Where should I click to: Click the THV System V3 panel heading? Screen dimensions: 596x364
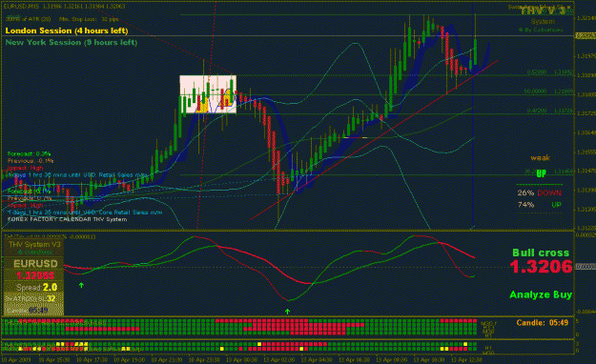(x=34, y=244)
